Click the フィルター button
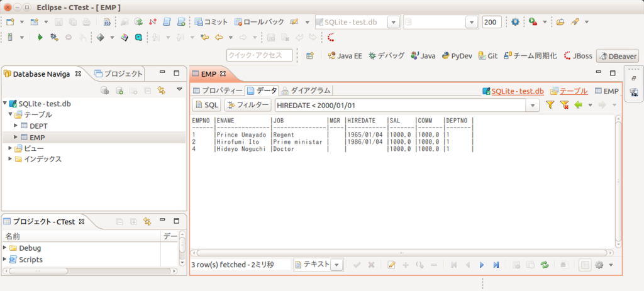644x291 pixels. tap(248, 106)
